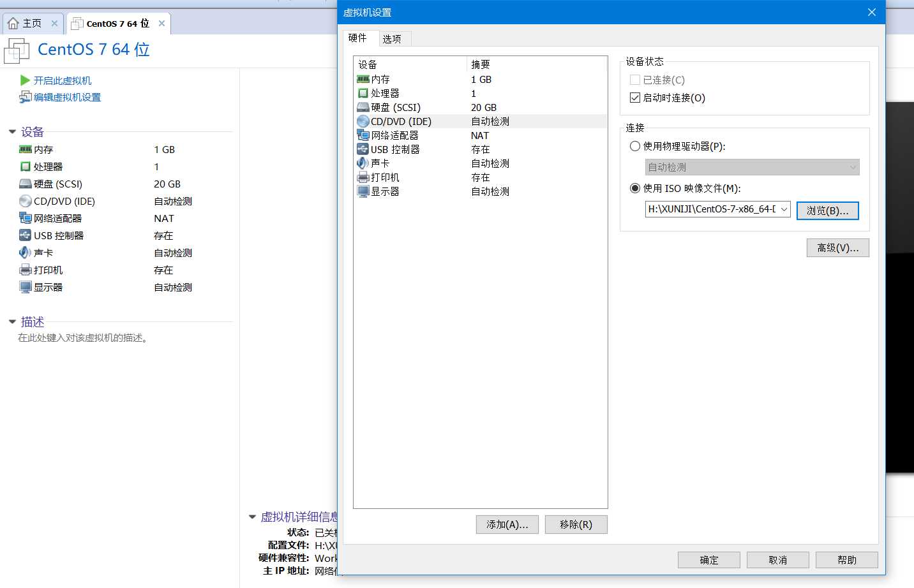Click the display monitor icon in settings dialog
The height and width of the screenshot is (588, 914).
click(x=363, y=191)
